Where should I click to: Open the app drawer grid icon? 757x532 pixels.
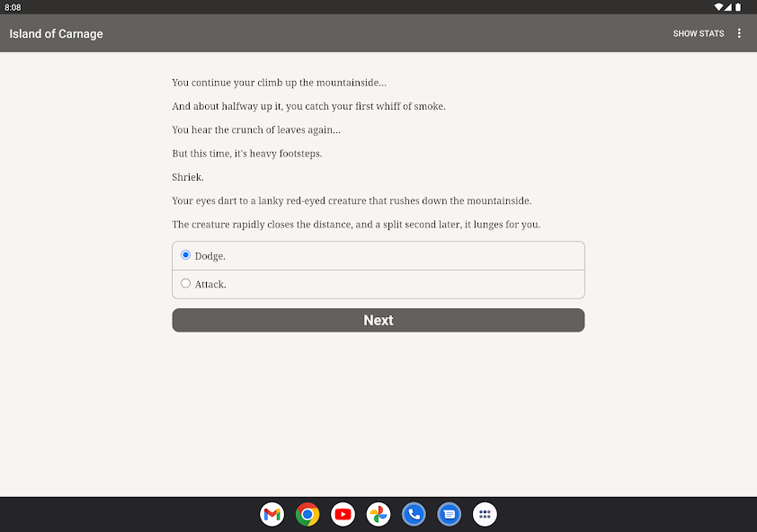(485, 514)
